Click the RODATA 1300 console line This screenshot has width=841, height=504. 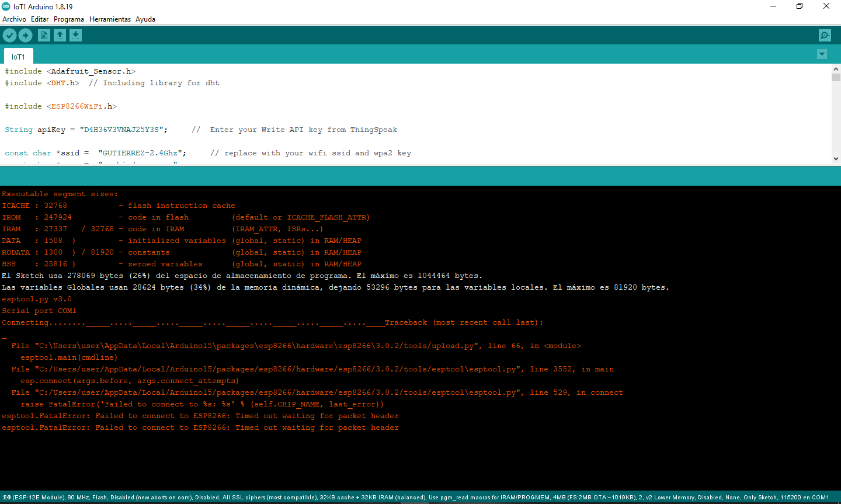coord(182,252)
